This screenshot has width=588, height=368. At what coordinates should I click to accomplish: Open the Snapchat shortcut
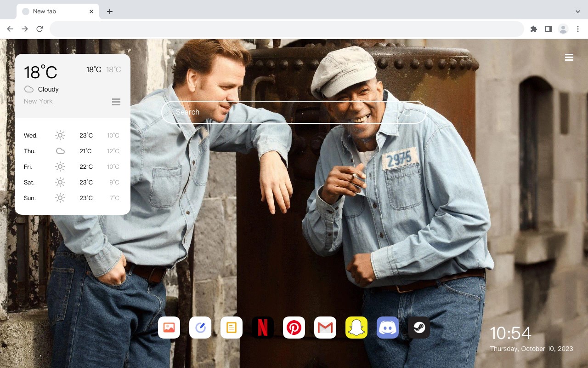tap(356, 328)
